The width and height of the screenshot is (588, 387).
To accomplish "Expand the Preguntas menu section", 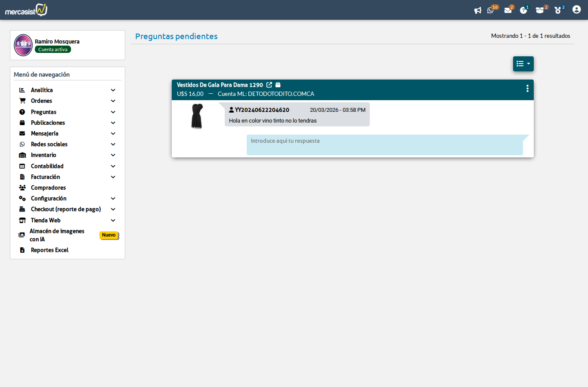I will point(67,112).
